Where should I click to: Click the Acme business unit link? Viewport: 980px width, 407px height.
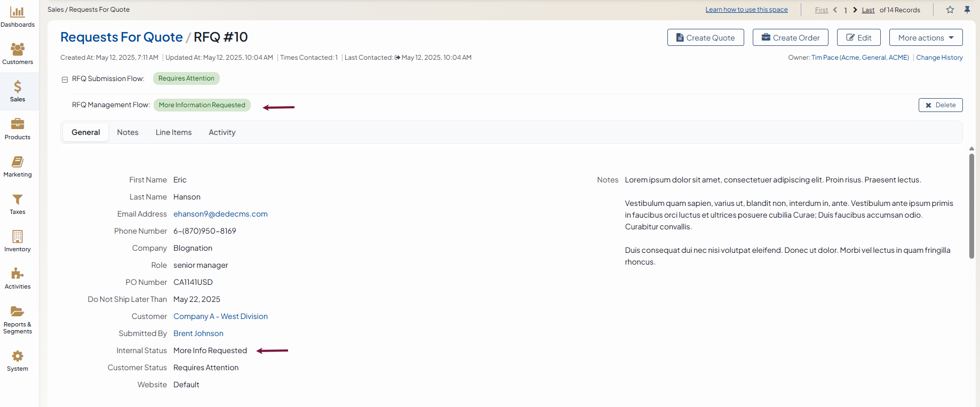(850, 58)
